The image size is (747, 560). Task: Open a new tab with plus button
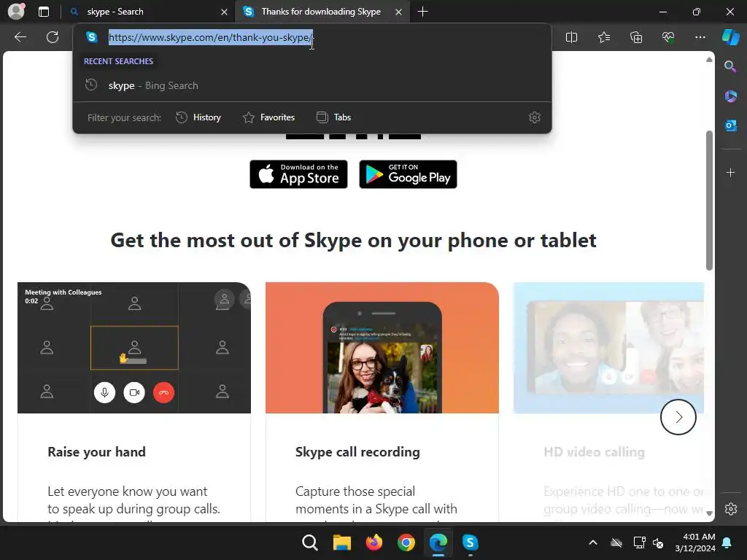point(422,12)
